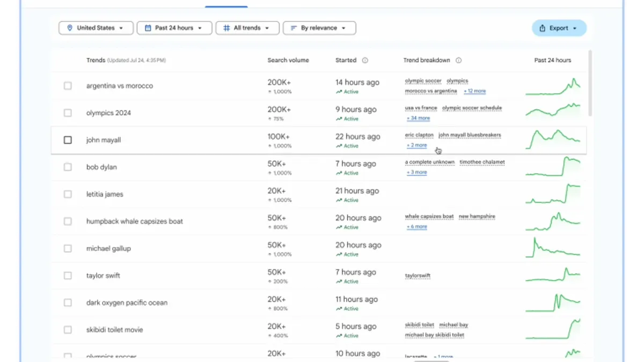The width and height of the screenshot is (644, 362).
Task: Open the dark oxygen pacific ocean sparkline
Action: (x=553, y=302)
